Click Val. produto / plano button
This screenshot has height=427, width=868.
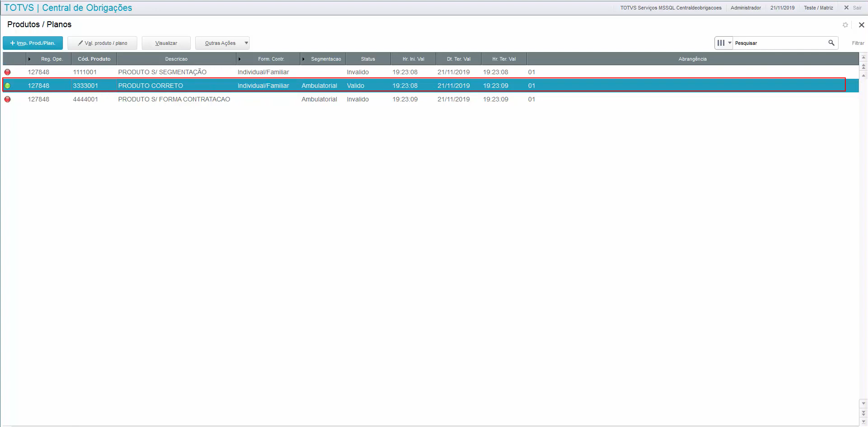tap(102, 43)
